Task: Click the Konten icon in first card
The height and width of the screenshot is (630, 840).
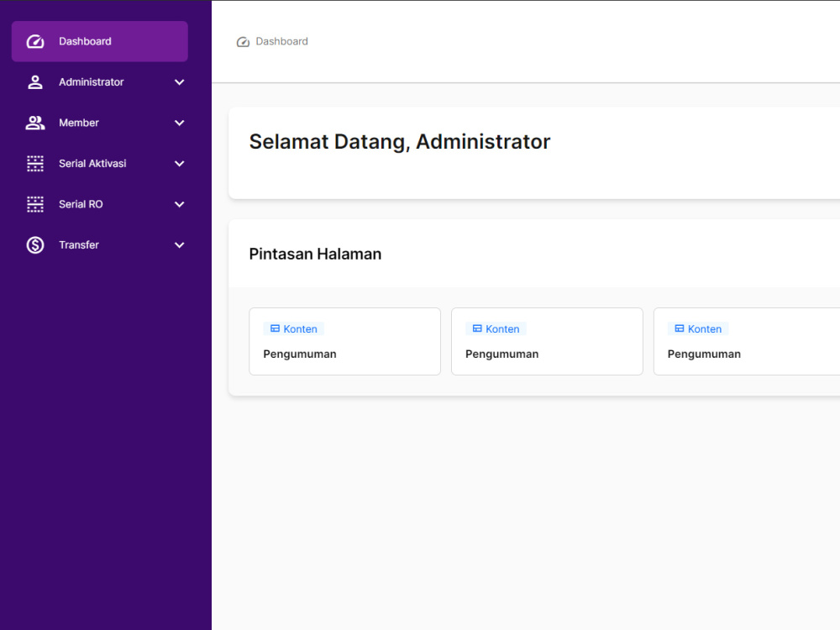Action: (x=275, y=328)
